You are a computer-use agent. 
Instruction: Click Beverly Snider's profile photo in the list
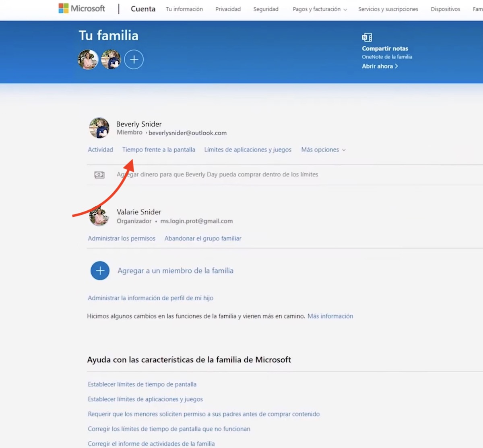click(x=99, y=128)
